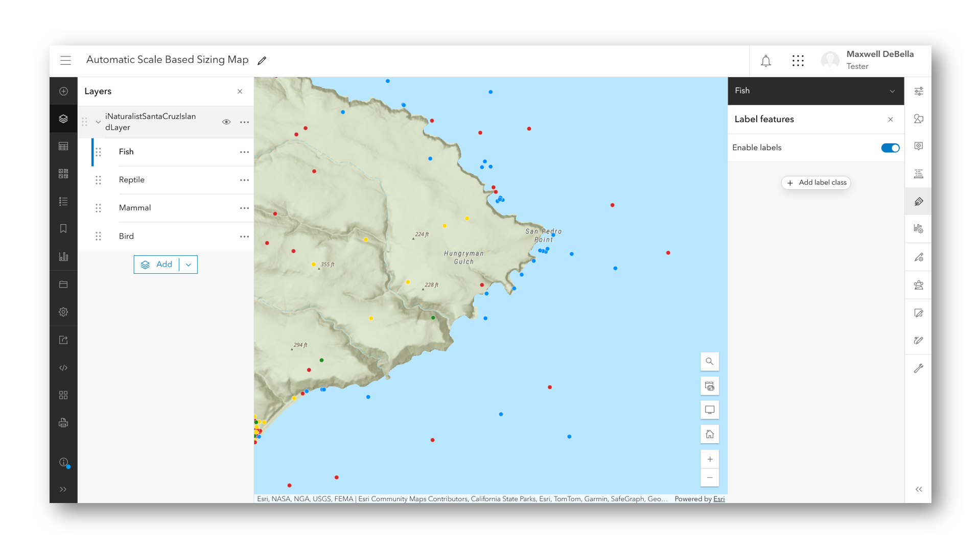Go to the default map home extent
The image size is (980, 550).
tap(709, 435)
